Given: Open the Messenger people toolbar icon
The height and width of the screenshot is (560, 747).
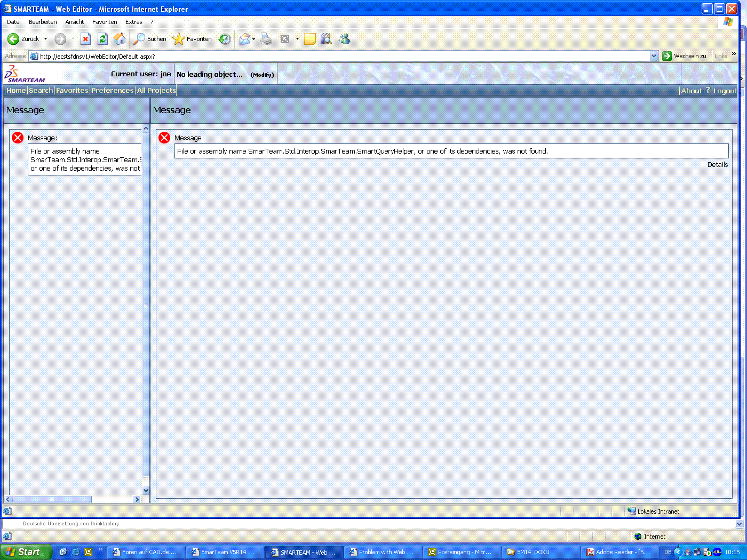Looking at the screenshot, I should click(x=344, y=39).
